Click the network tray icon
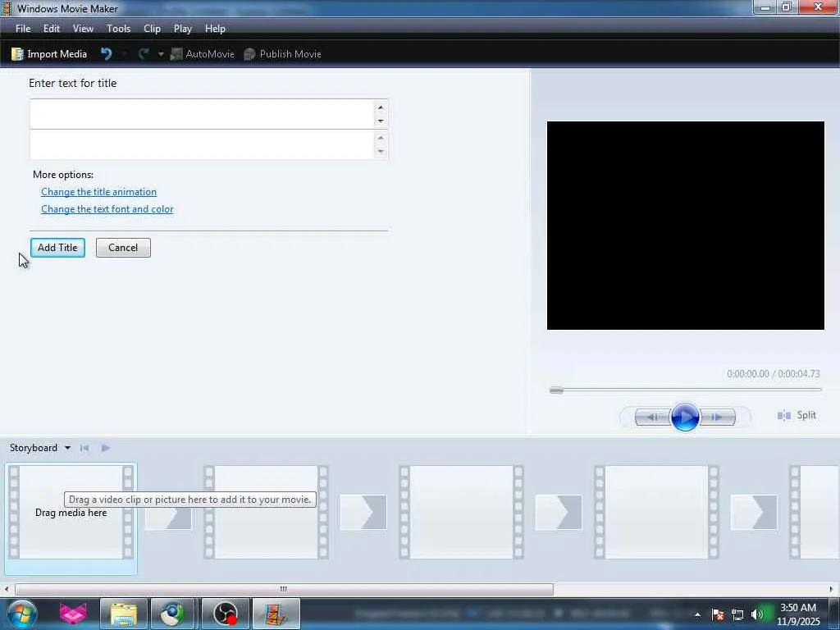This screenshot has width=840, height=630. pyautogui.click(x=737, y=614)
